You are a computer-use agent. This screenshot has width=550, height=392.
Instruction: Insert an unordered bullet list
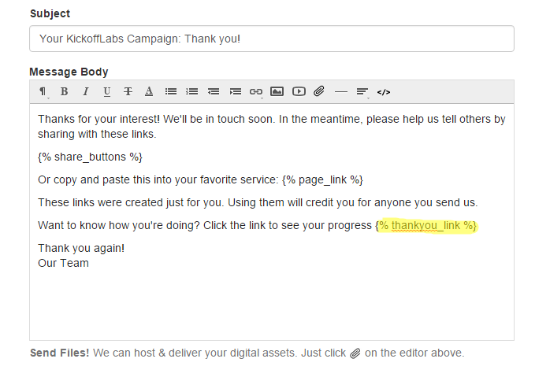tap(171, 92)
